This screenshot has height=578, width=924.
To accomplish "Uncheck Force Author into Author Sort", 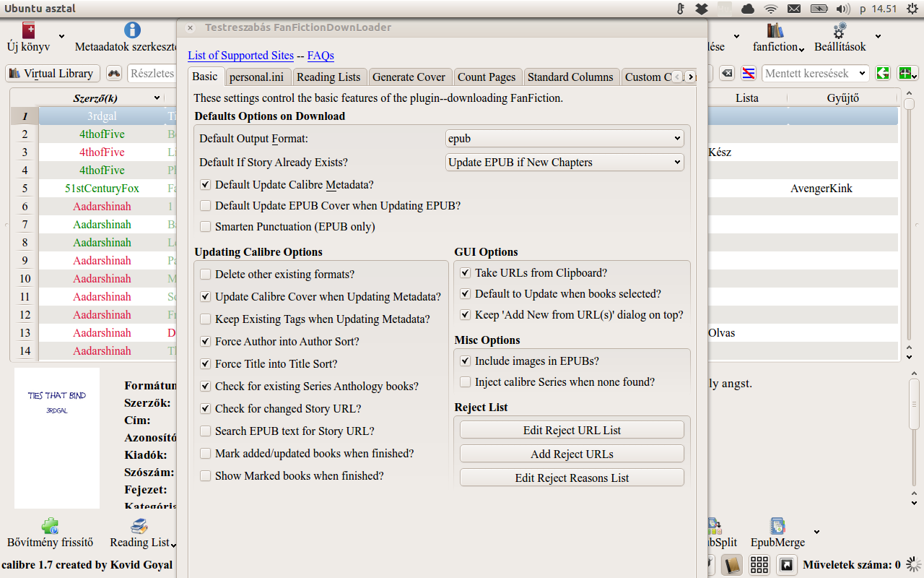I will pos(206,342).
